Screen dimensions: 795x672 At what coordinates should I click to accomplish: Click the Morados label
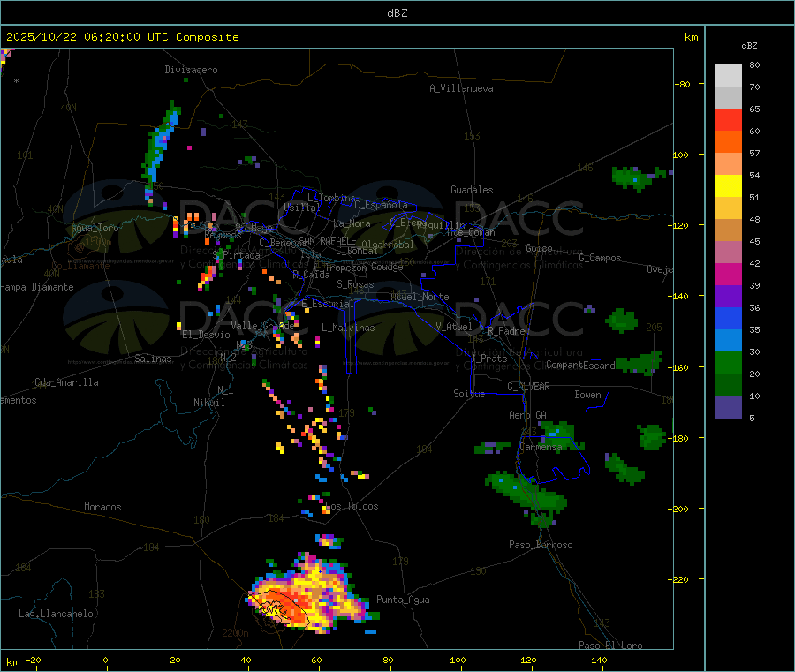[x=102, y=507]
